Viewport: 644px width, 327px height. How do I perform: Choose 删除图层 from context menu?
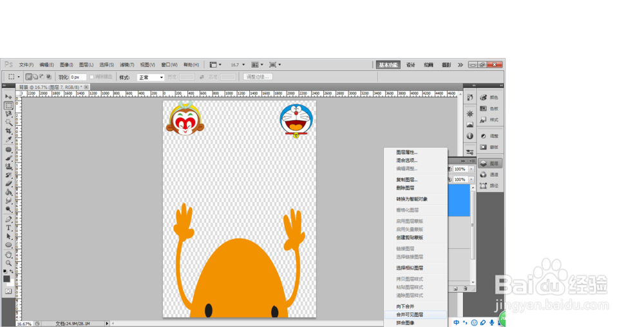pos(415,188)
